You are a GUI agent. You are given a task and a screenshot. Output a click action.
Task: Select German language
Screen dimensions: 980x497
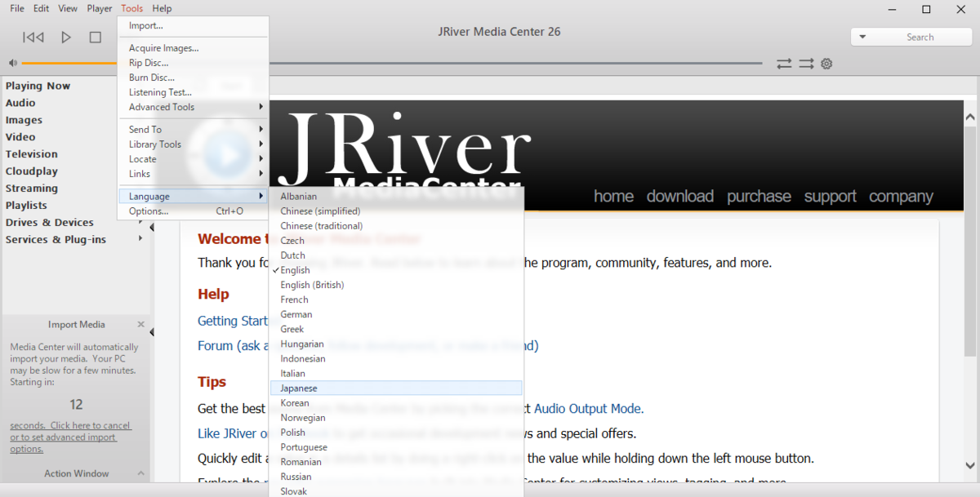[x=396, y=314]
